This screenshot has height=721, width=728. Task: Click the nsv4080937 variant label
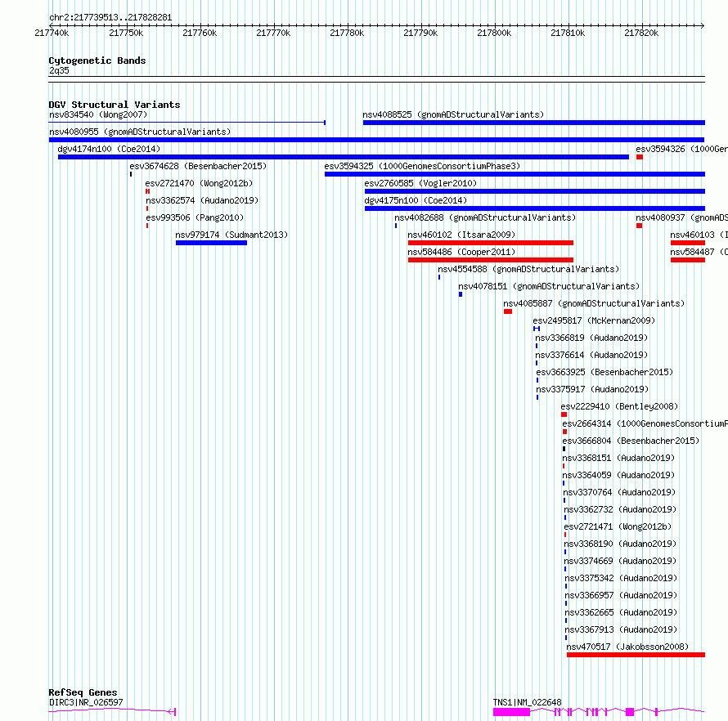pos(681,217)
